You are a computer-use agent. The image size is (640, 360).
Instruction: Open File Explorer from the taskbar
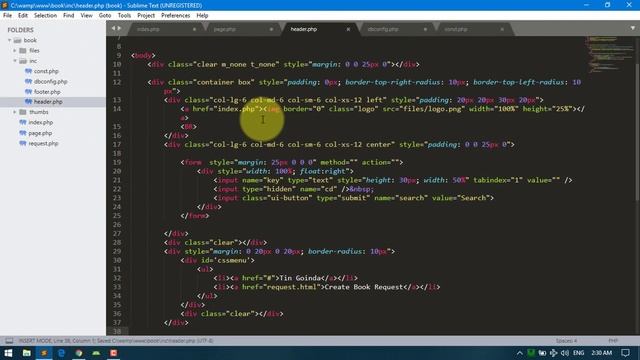(27, 353)
